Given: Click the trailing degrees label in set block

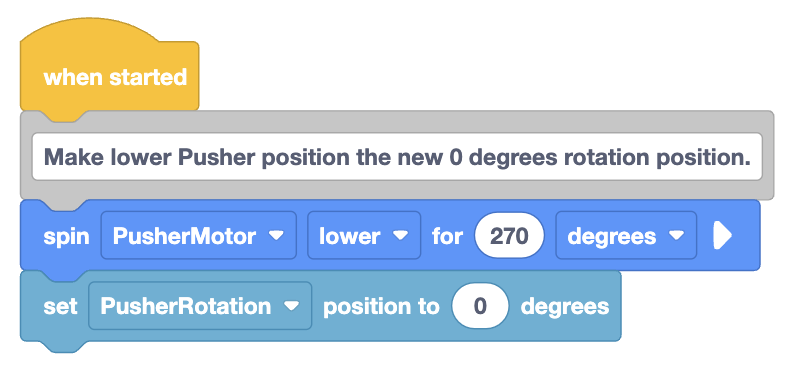Looking at the screenshot, I should (565, 307).
